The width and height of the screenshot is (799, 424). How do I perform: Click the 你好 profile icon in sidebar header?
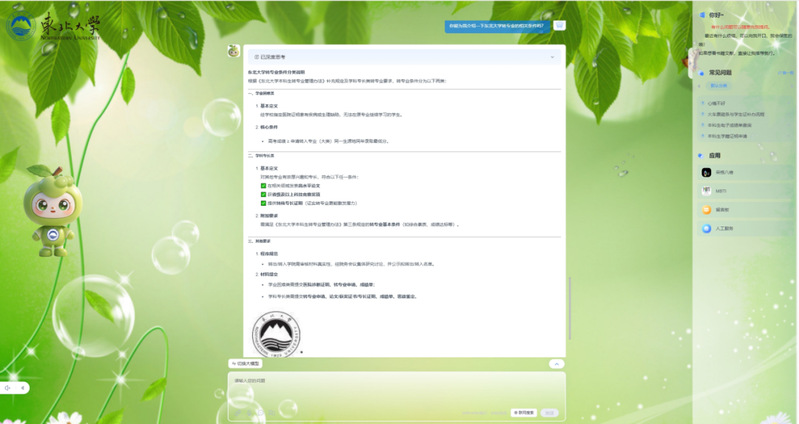coord(701,16)
